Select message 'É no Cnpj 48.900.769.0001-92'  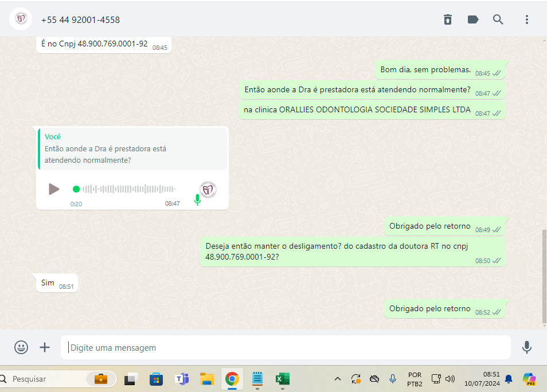pos(104,45)
